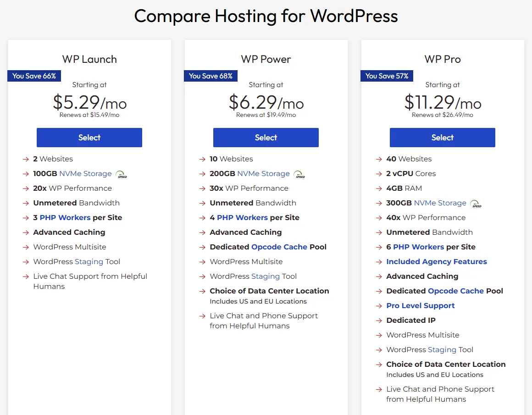Screen dimensions: 532x415
Task: Click Select button for WP Power plan
Action: pos(266,138)
